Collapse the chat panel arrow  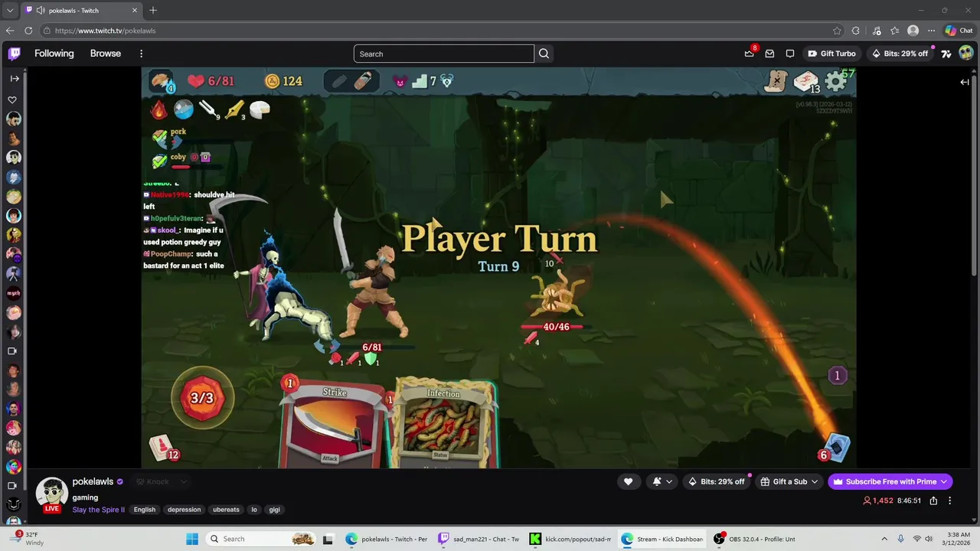[965, 82]
